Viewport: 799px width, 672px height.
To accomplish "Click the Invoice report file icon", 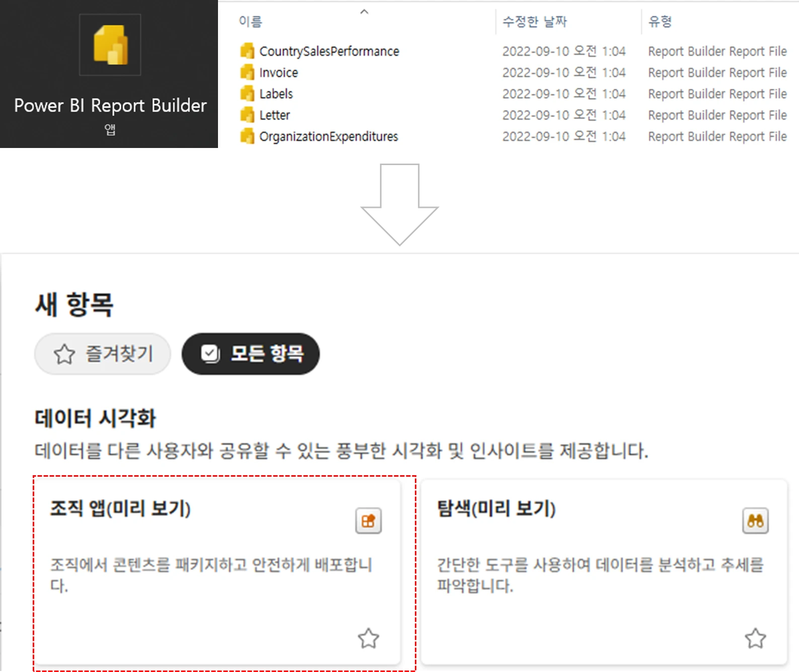I will (247, 72).
